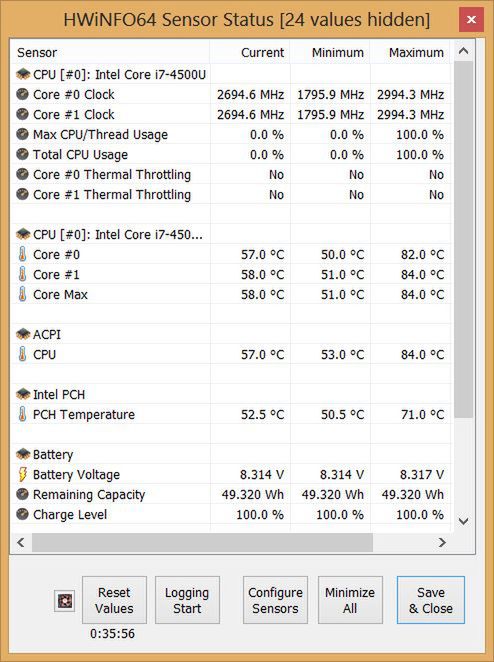Viewport: 494px width, 662px height.
Task: Click the Intel PCH group header text
Action: pyautogui.click(x=59, y=394)
